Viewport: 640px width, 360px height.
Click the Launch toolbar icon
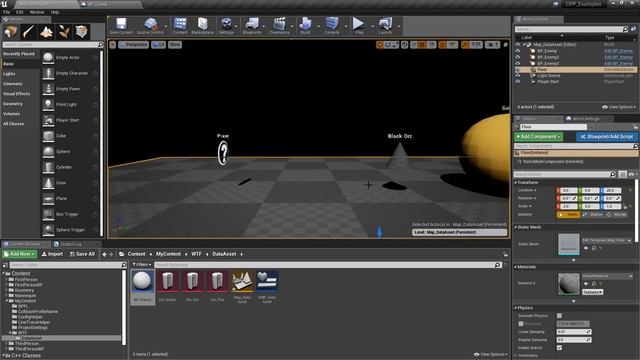(x=385, y=26)
